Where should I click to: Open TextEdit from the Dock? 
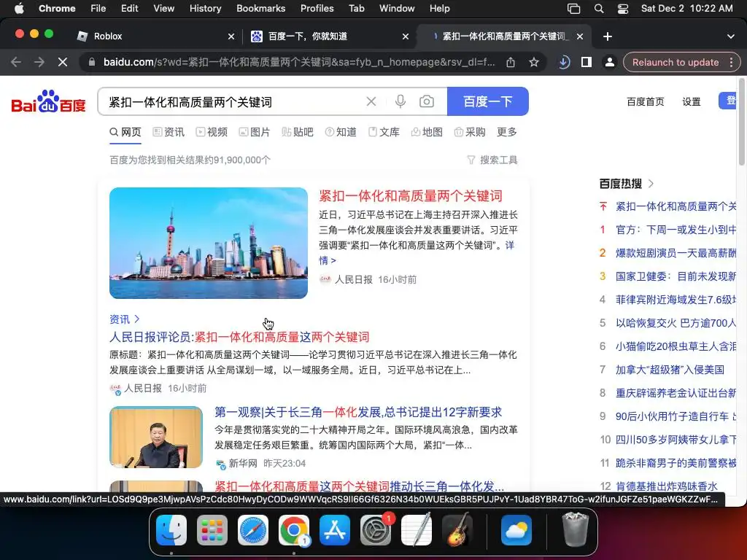[x=417, y=530]
